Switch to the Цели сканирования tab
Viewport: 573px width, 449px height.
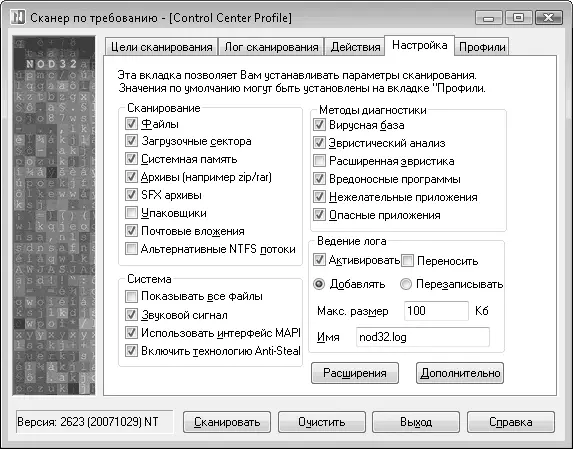[162, 47]
